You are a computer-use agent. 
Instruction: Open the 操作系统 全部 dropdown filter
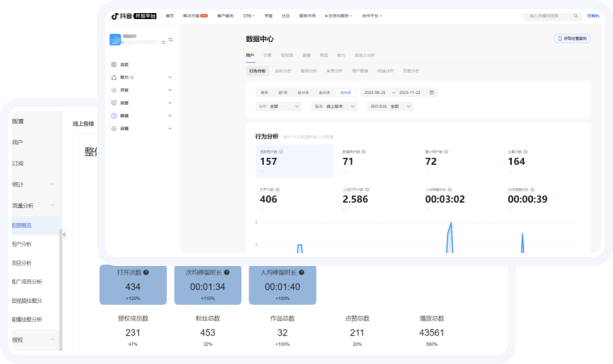(x=390, y=106)
